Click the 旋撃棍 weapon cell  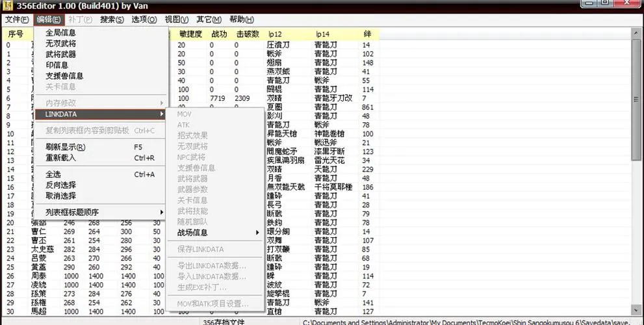tap(278, 294)
